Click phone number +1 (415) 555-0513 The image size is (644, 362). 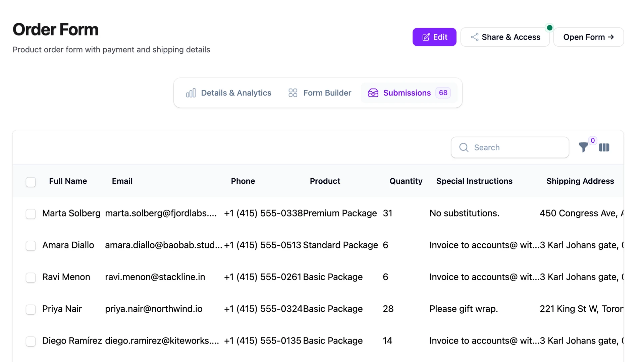[263, 245]
